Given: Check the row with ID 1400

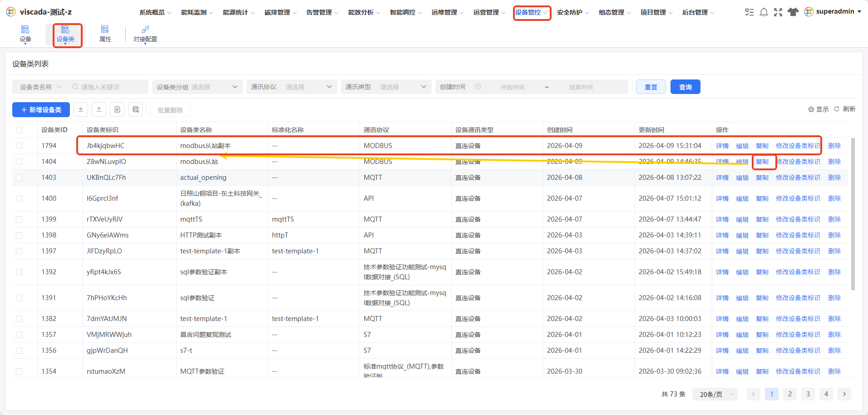Looking at the screenshot, I should [x=19, y=198].
